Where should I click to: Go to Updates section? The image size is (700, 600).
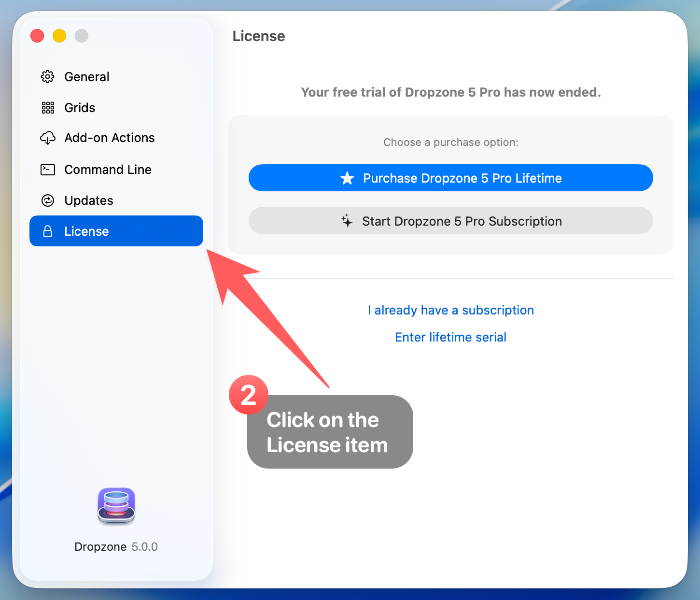pos(116,200)
